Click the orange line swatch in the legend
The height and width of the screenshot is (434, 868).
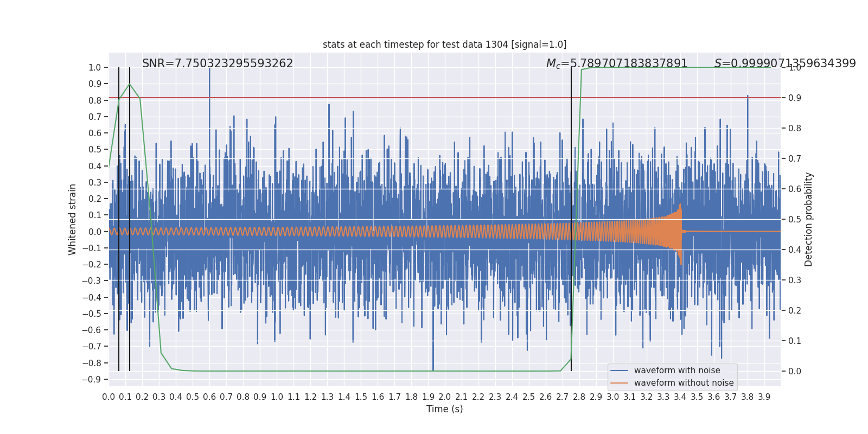619,383
